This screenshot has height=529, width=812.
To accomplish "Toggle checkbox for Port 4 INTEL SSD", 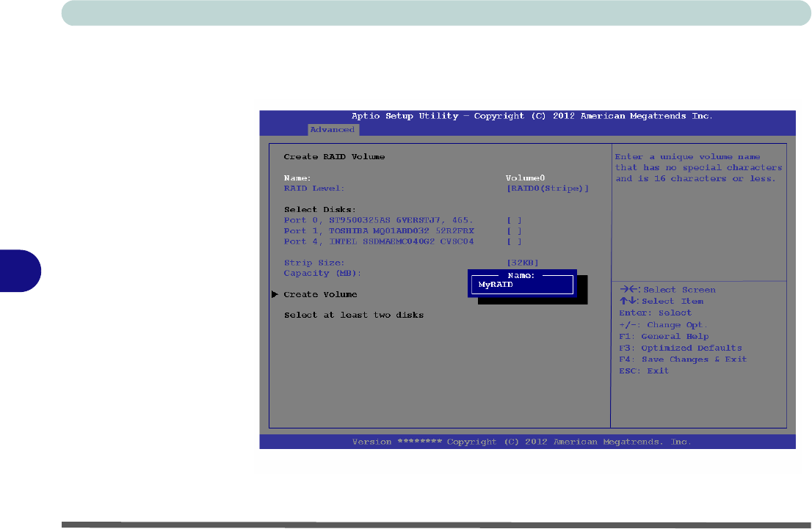I will (514, 241).
